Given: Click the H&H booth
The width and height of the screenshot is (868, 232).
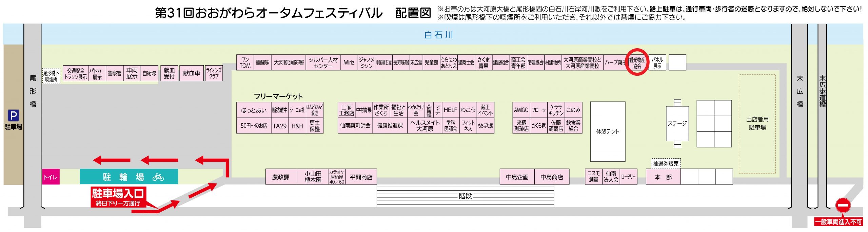Looking at the screenshot, I should (x=297, y=126).
